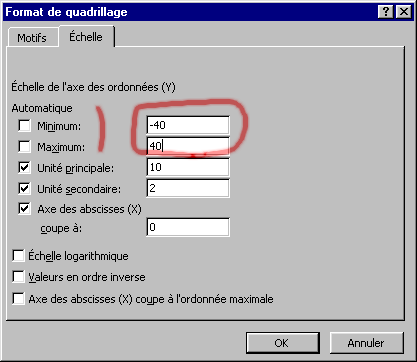Click the Minimum field showing -40

[x=188, y=125]
